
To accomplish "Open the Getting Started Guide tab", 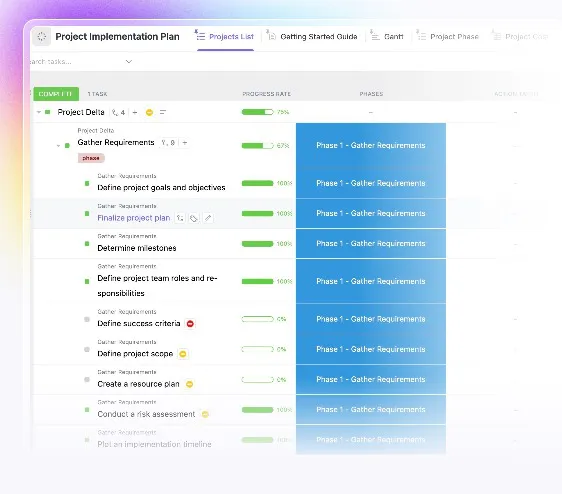I will [x=313, y=37].
